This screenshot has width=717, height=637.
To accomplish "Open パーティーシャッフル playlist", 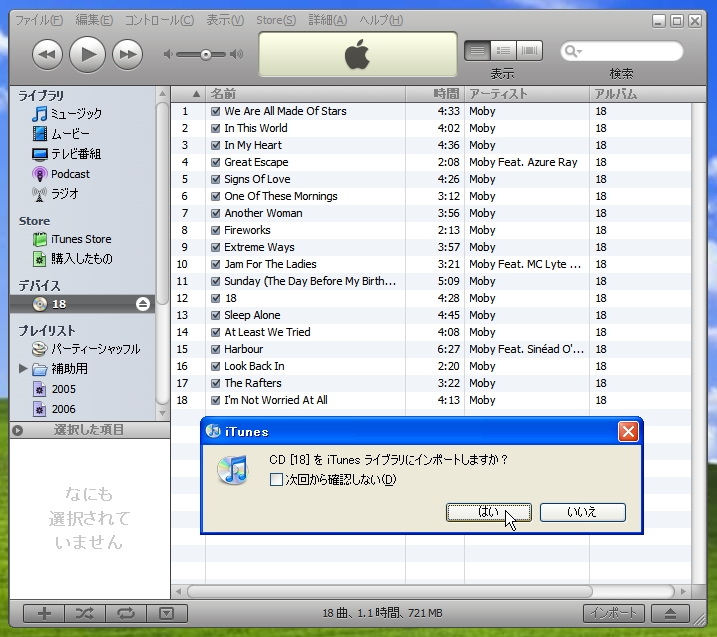I will (86, 349).
